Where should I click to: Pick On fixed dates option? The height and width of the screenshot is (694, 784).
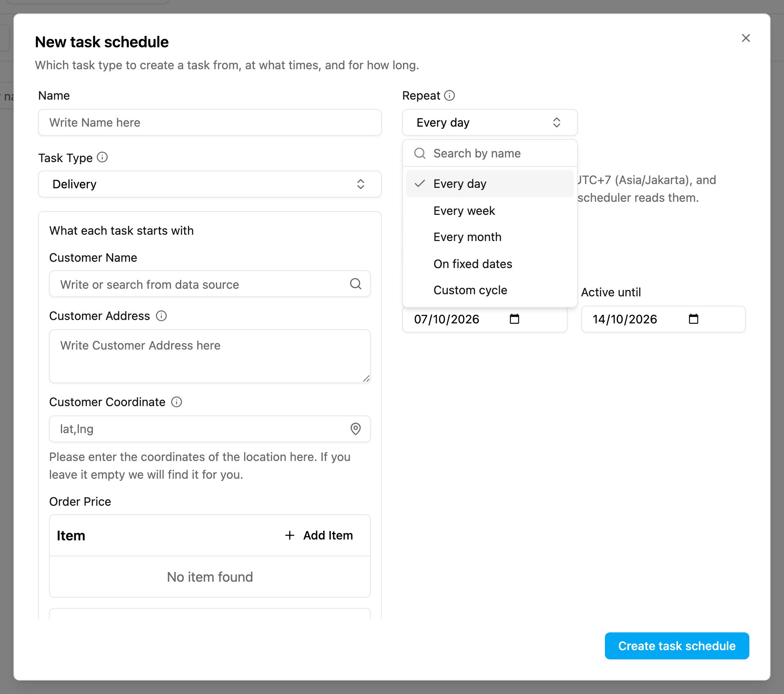490,264
